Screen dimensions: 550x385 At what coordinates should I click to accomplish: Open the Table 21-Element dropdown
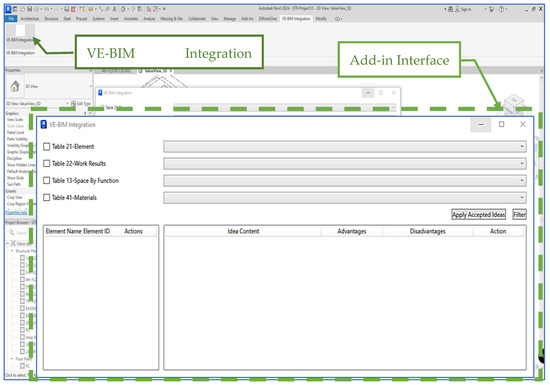coord(345,147)
